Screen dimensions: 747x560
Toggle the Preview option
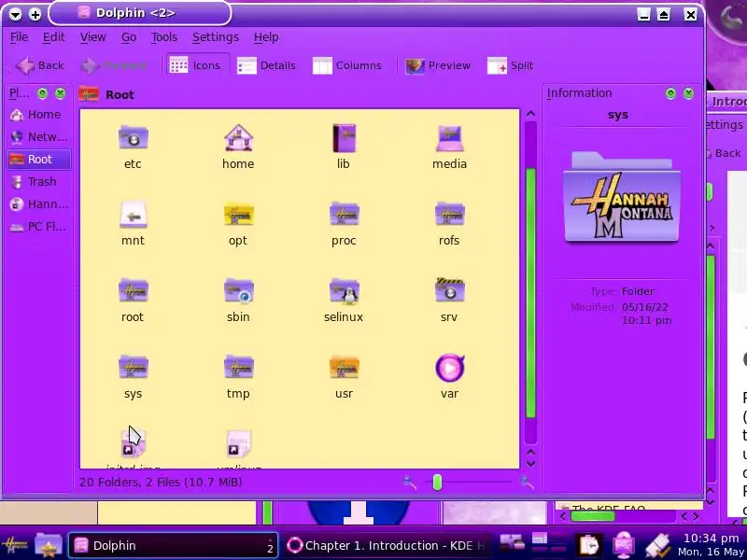[437, 65]
